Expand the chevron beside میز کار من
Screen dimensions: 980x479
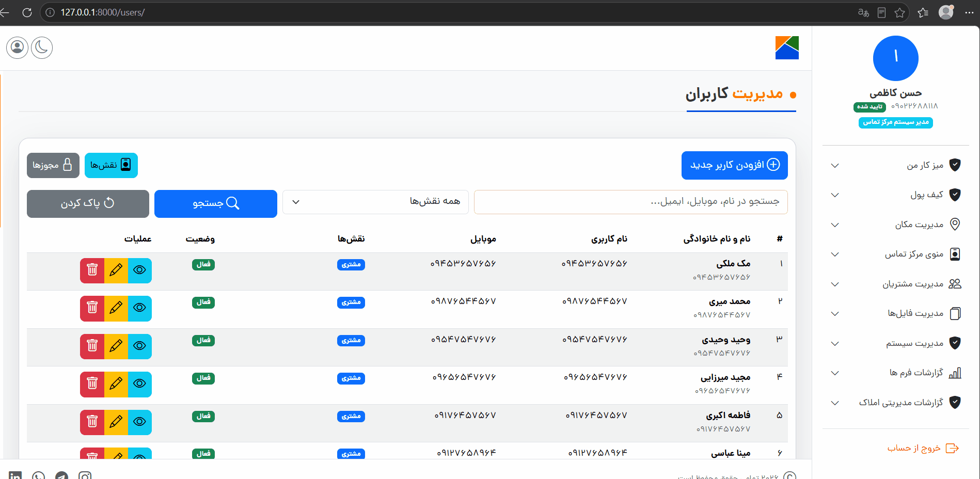[835, 166]
